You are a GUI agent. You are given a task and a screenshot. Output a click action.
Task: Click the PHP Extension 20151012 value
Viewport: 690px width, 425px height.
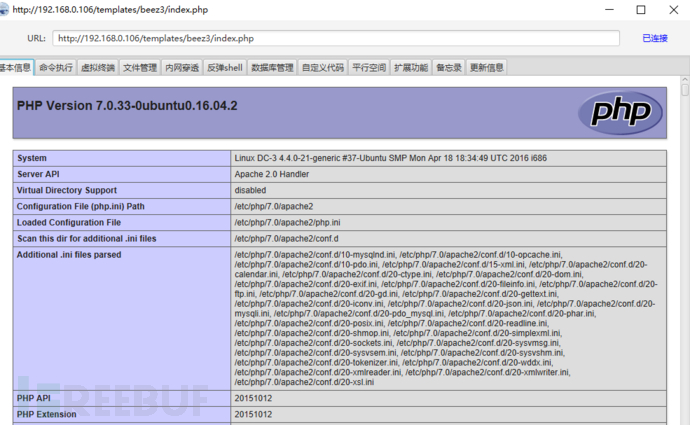point(253,414)
